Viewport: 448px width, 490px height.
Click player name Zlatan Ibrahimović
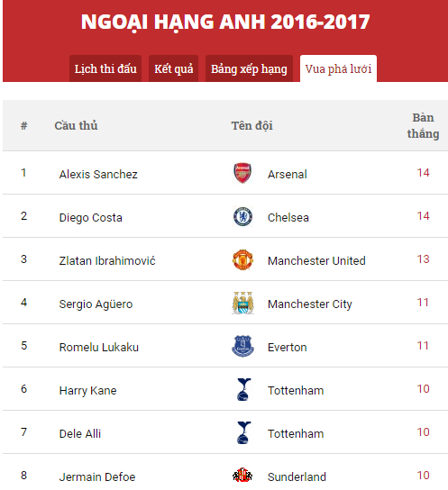107,261
